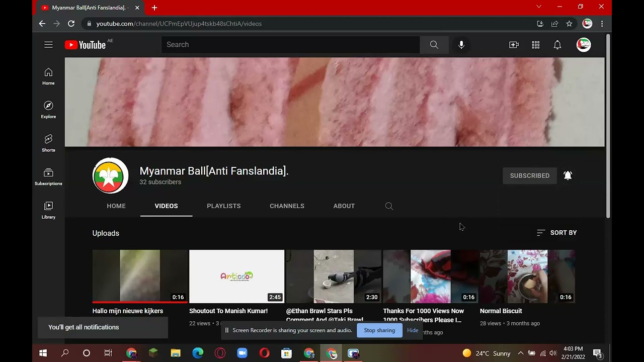Click the page vertical scrollbar
Image resolution: width=644 pixels, height=362 pixels.
point(608,126)
